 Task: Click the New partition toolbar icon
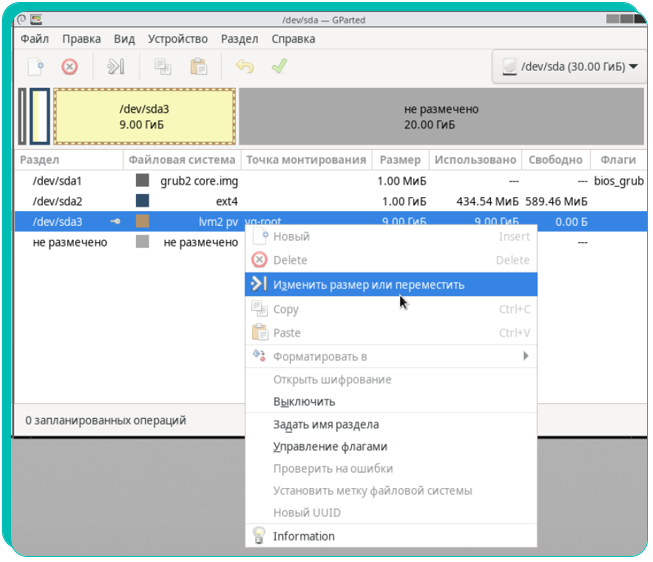click(x=36, y=67)
